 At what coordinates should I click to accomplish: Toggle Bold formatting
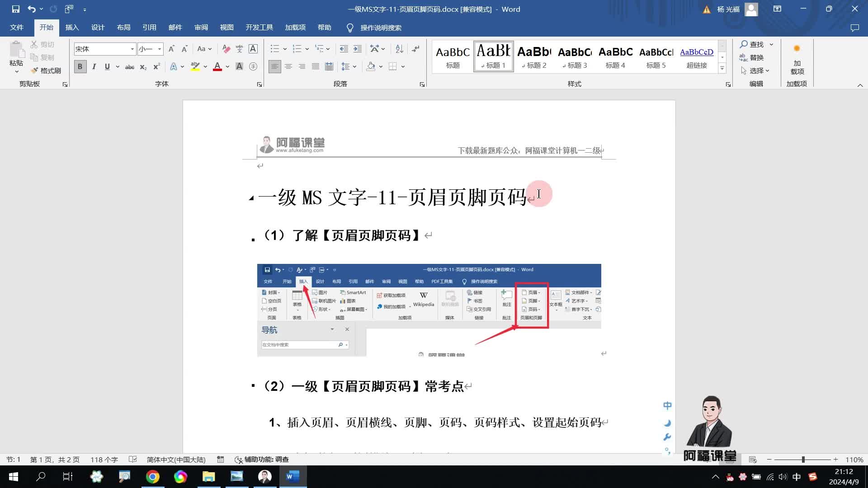click(80, 66)
